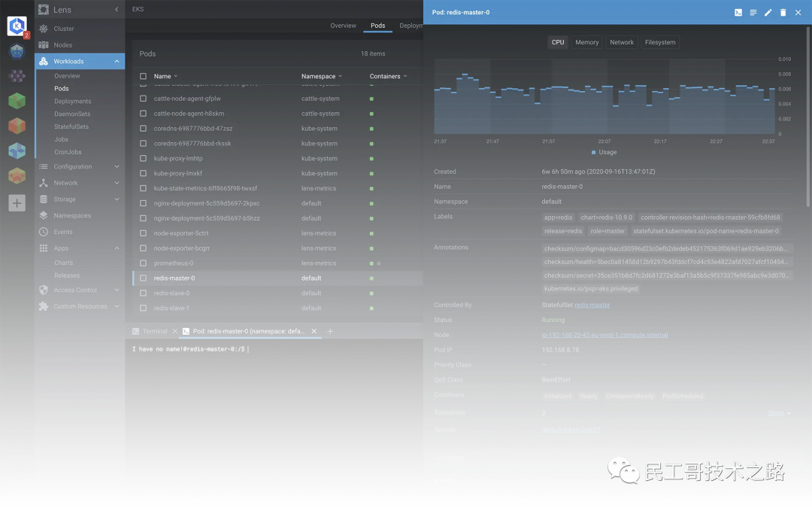Check the prometheus-0 pod checkbox
Screen dimensions: 812x508
click(143, 263)
